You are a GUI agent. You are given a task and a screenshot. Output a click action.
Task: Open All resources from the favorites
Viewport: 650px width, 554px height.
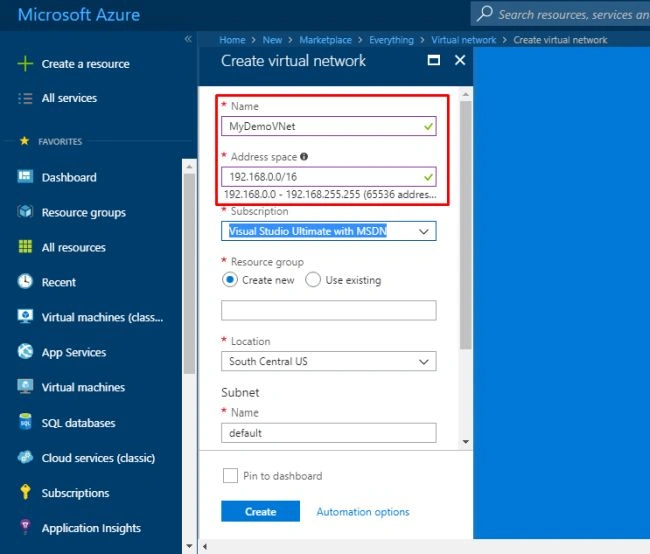[74, 248]
